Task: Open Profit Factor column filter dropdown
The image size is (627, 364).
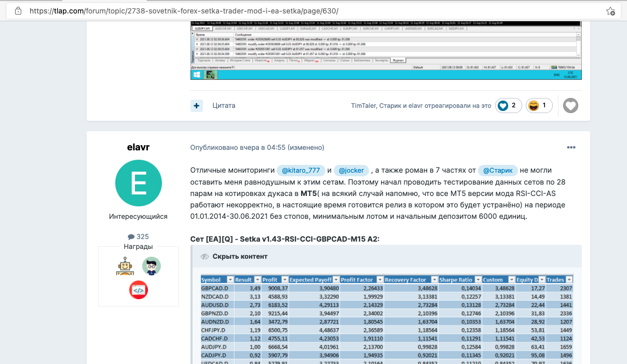Action: pos(380,279)
